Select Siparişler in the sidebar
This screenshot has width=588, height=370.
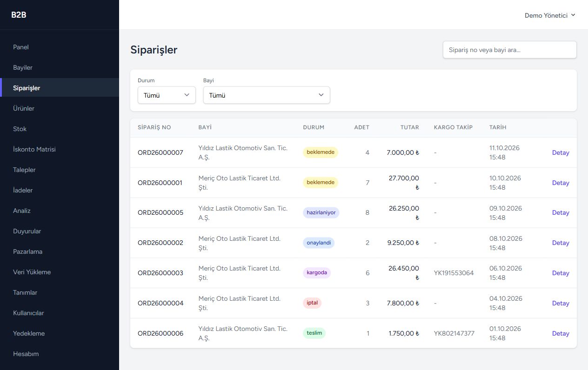pyautogui.click(x=60, y=88)
